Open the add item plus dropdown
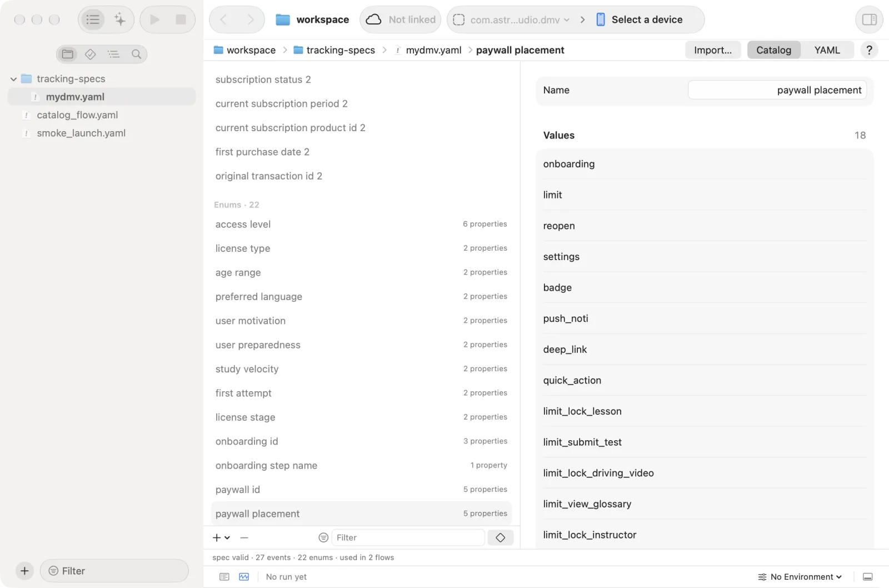The width and height of the screenshot is (889, 588). (x=221, y=537)
